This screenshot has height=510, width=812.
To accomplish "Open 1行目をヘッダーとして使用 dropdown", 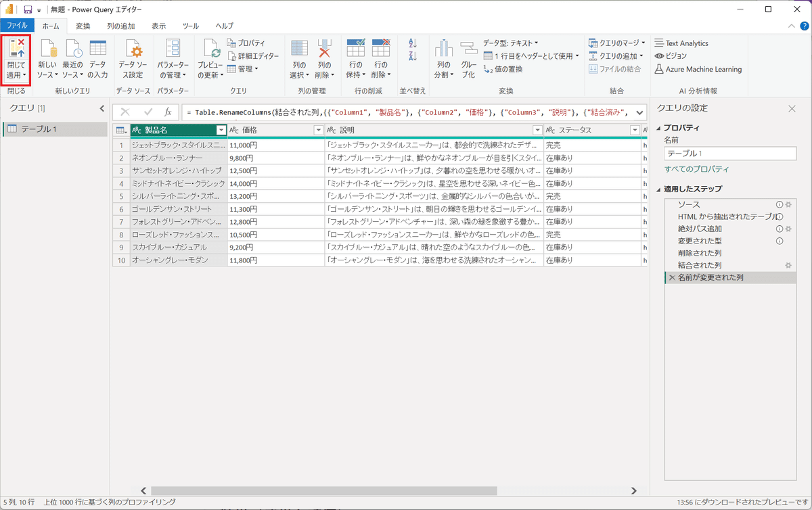I will coord(532,56).
